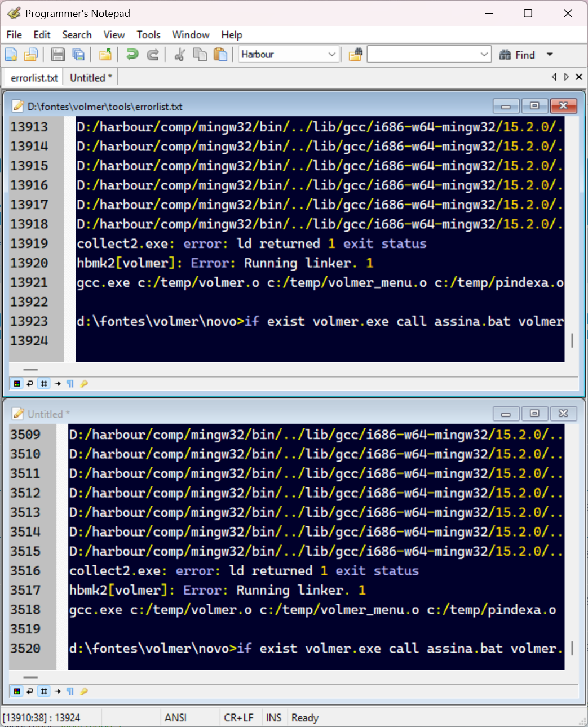Open the Edit menu
The width and height of the screenshot is (588, 727).
(42, 35)
